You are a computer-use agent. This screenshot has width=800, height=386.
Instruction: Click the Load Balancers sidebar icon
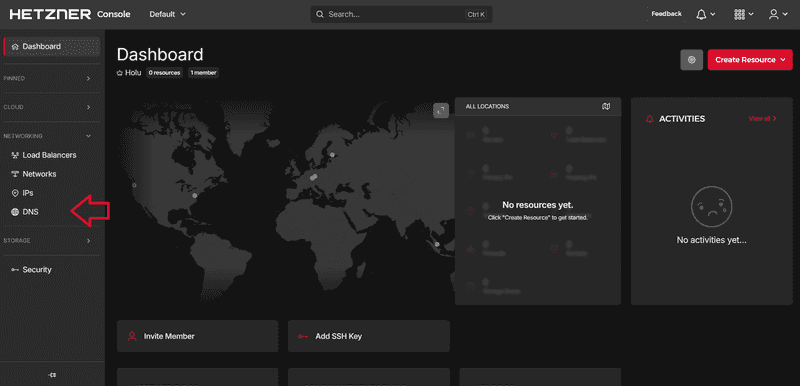click(x=15, y=155)
